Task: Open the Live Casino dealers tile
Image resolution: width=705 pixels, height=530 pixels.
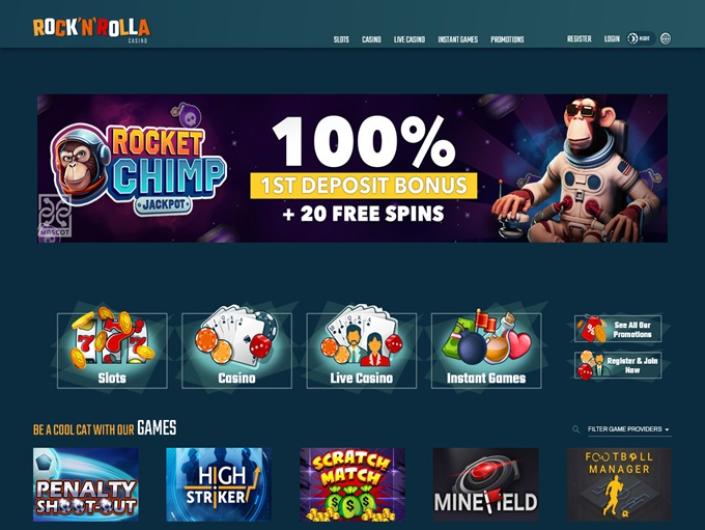Action: [x=361, y=350]
